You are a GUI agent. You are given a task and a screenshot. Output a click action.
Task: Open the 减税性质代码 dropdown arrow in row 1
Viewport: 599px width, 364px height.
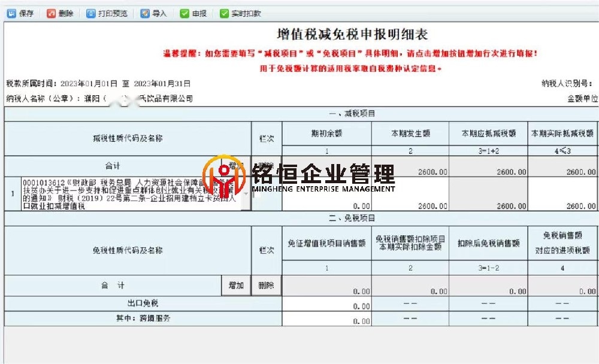click(246, 193)
